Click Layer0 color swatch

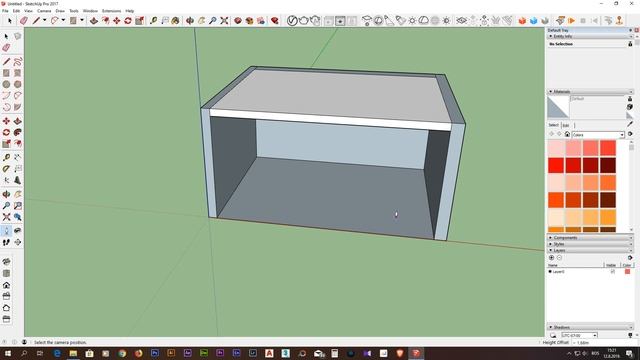627,271
